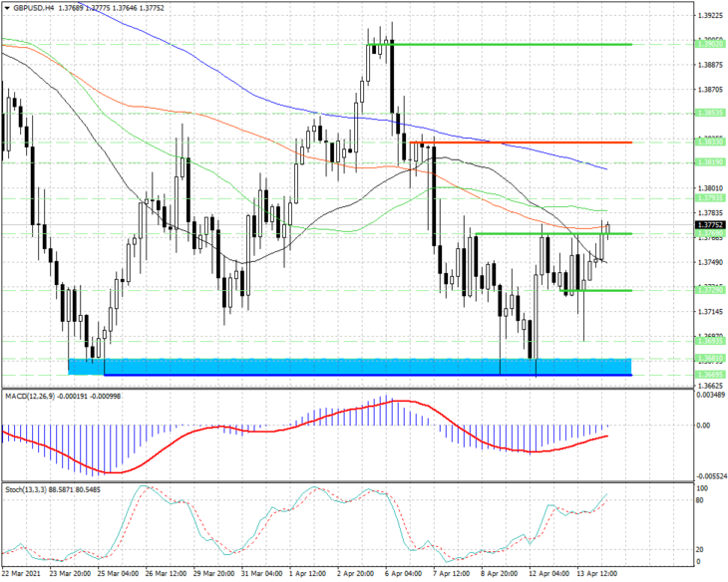Select the 1.36695 bottom price level label
The height and width of the screenshot is (582, 728).
(709, 375)
